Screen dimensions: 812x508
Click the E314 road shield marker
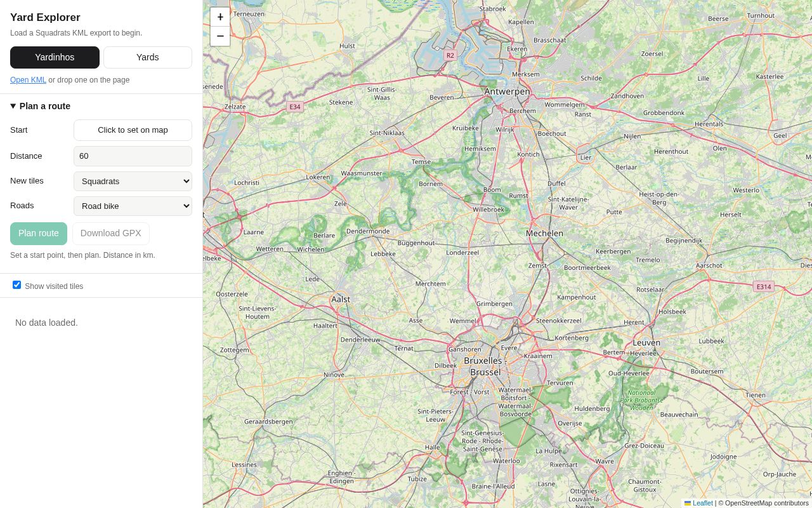[764, 286]
